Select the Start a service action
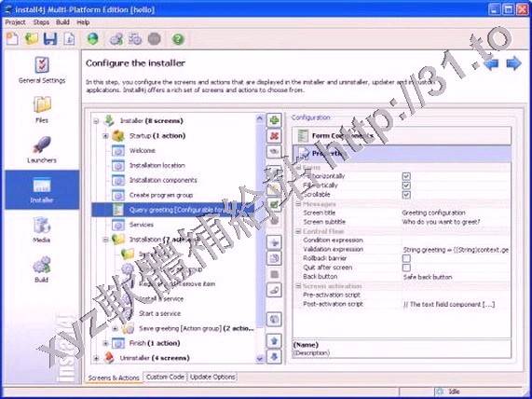This screenshot has height=399, width=532. click(x=160, y=314)
